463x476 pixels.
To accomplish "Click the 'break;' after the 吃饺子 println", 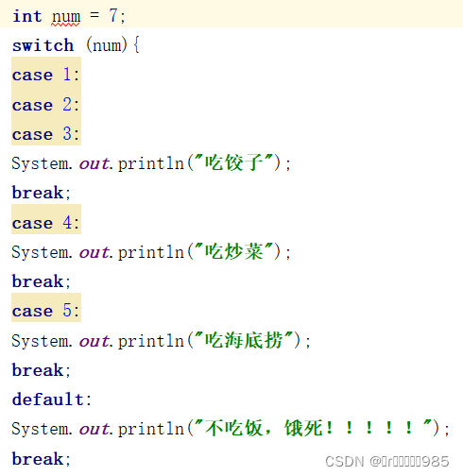I will coord(41,193).
